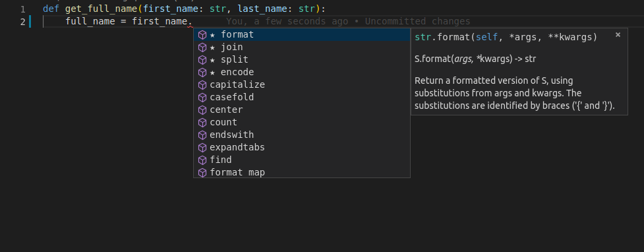Pick the split method suggestion
The height and width of the screenshot is (252, 644).
[x=301, y=60]
